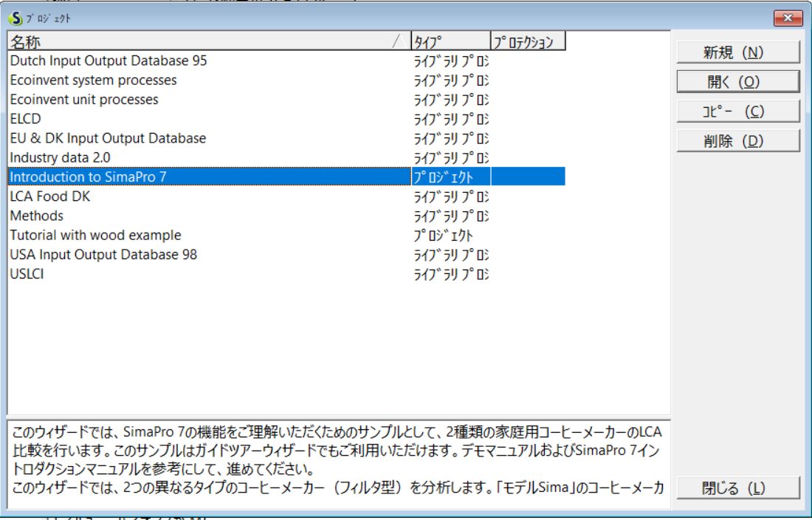The height and width of the screenshot is (520, 812).
Task: Close the プロジェクト dialog window
Action: (788, 18)
